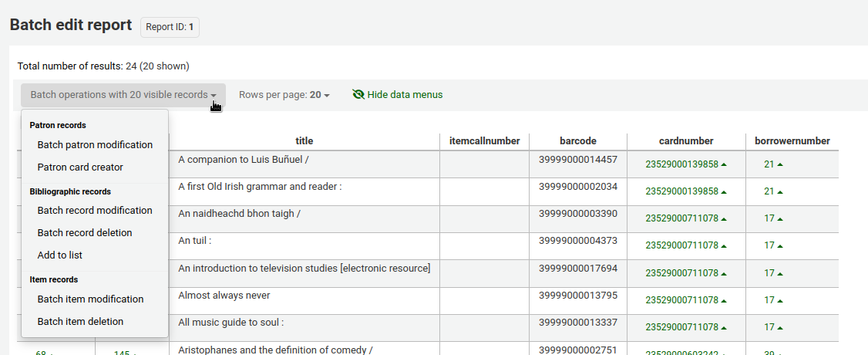Open the cardnumber caret in the television studies row
868x355 pixels.
(x=724, y=273)
